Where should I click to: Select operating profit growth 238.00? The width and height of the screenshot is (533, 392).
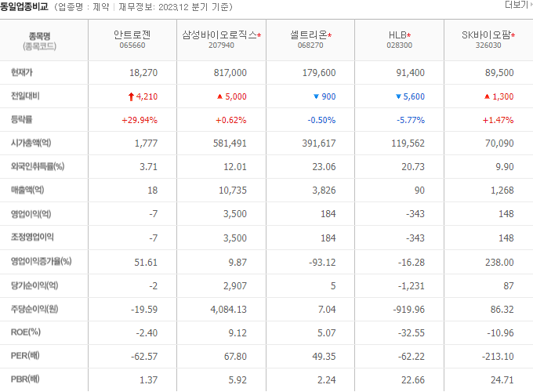tap(499, 263)
